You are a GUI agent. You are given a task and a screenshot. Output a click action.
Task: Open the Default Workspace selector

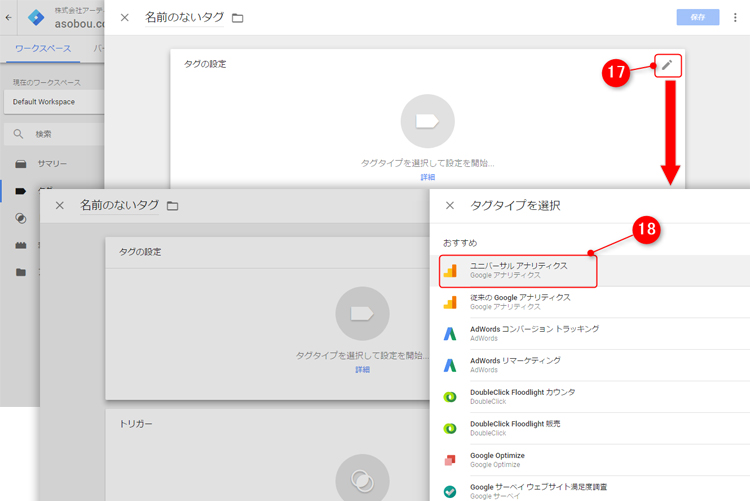[54, 102]
